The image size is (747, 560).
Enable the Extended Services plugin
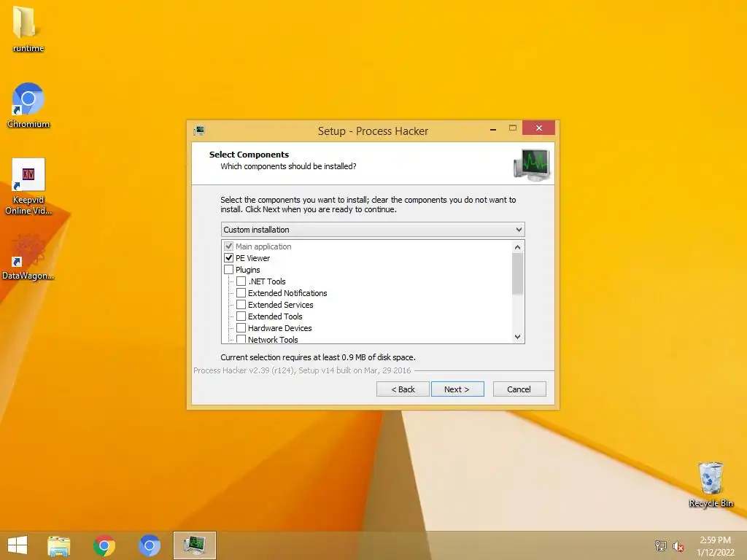coord(241,304)
